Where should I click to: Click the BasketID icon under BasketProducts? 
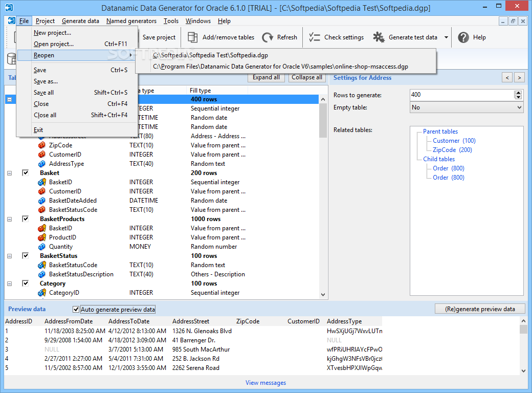(x=42, y=228)
